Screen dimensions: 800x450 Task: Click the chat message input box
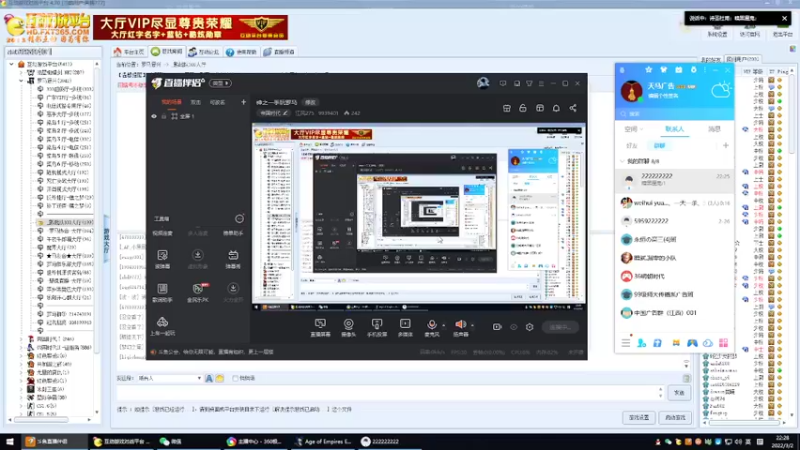pyautogui.click(x=388, y=393)
